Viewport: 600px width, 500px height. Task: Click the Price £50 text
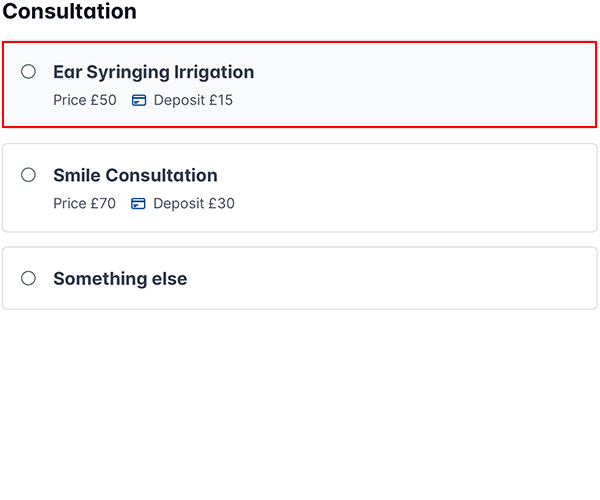(x=85, y=100)
